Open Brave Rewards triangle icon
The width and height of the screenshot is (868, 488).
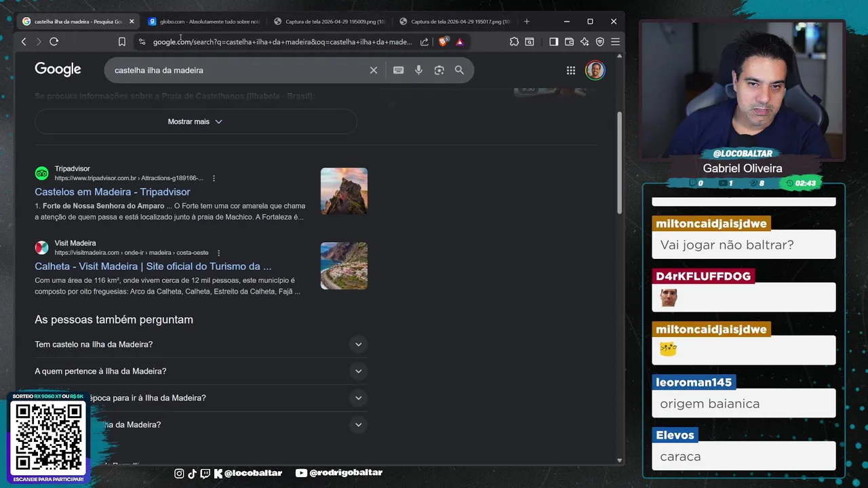pyautogui.click(x=460, y=41)
